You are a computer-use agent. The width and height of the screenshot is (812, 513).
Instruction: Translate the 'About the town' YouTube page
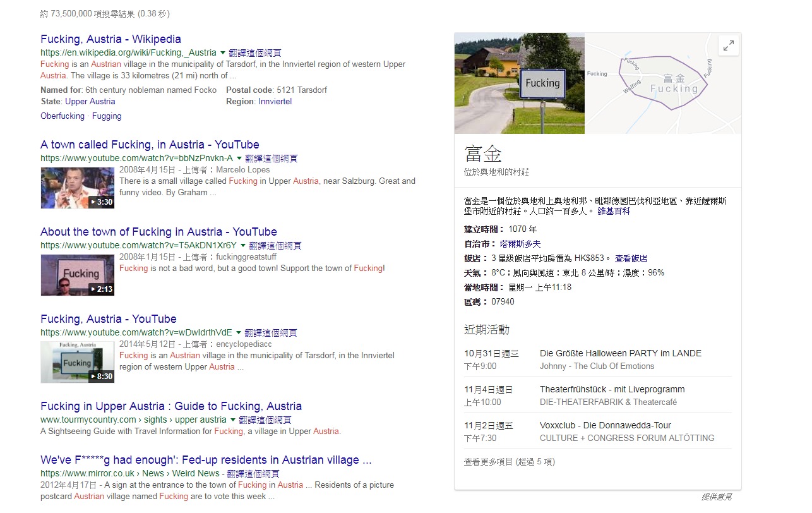coord(275,245)
